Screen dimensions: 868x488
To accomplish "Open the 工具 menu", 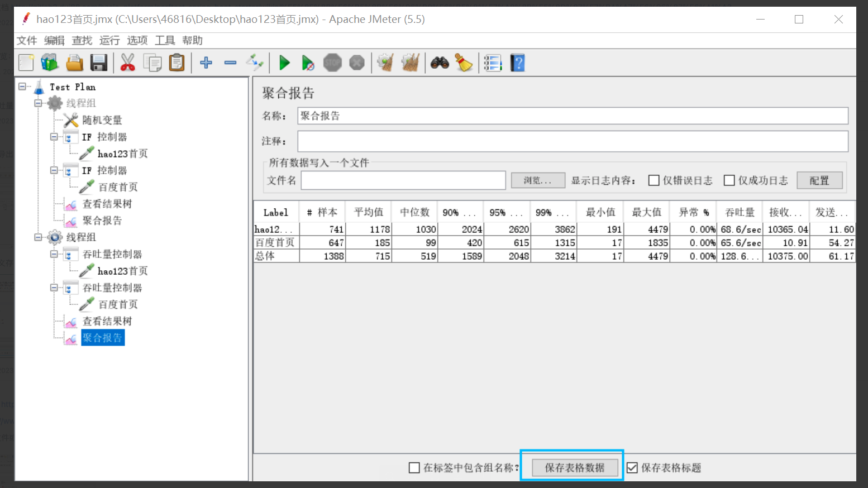I will (165, 40).
